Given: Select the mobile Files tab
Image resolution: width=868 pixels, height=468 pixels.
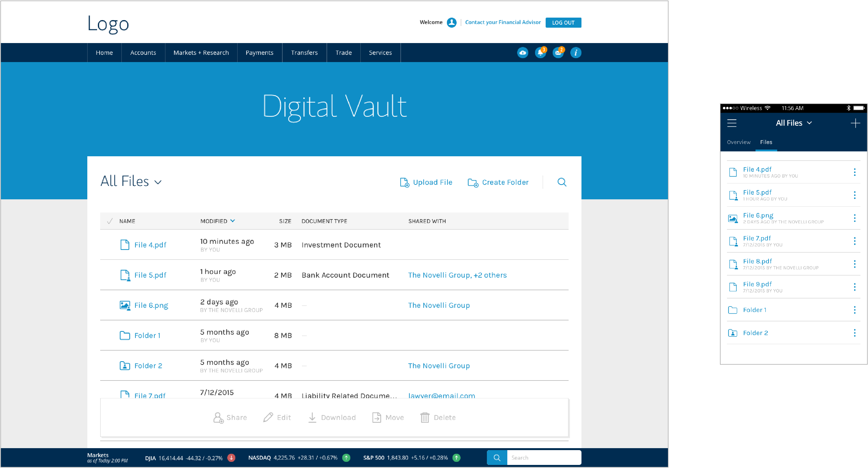Looking at the screenshot, I should [766, 142].
